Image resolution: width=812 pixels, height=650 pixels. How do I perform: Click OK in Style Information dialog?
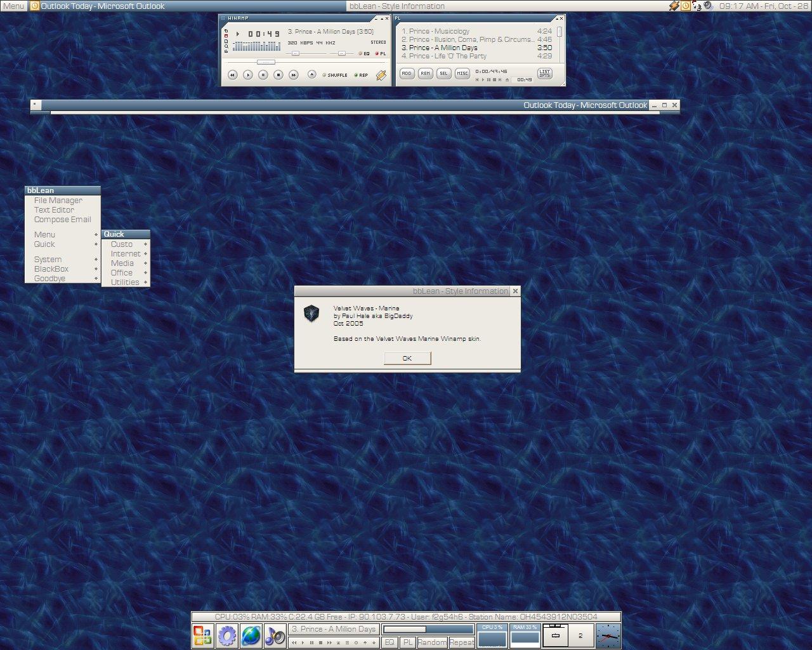click(x=407, y=358)
